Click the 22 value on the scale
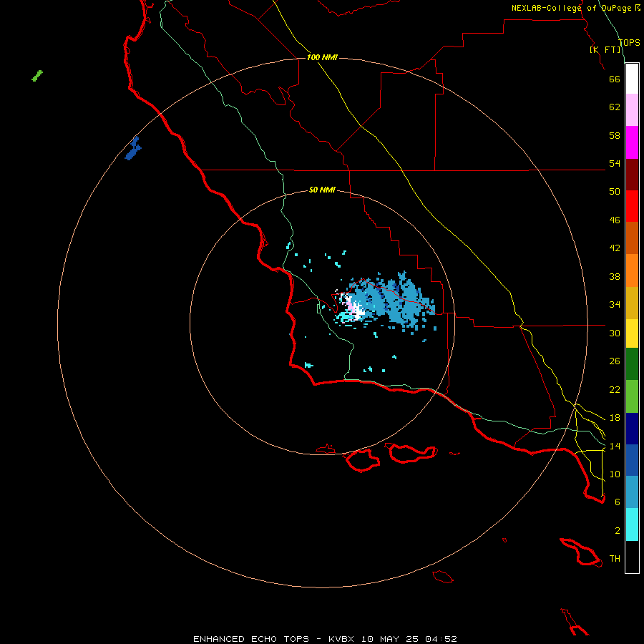This screenshot has width=644, height=644. (615, 389)
